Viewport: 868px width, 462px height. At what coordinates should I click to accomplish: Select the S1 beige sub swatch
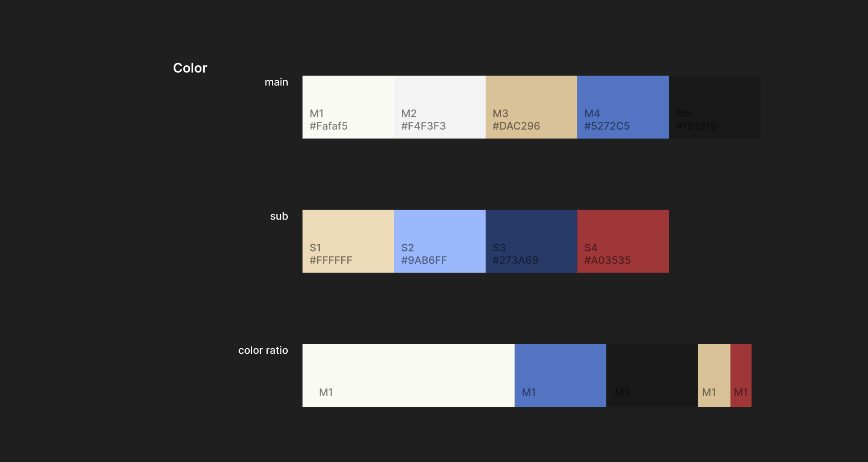point(348,241)
